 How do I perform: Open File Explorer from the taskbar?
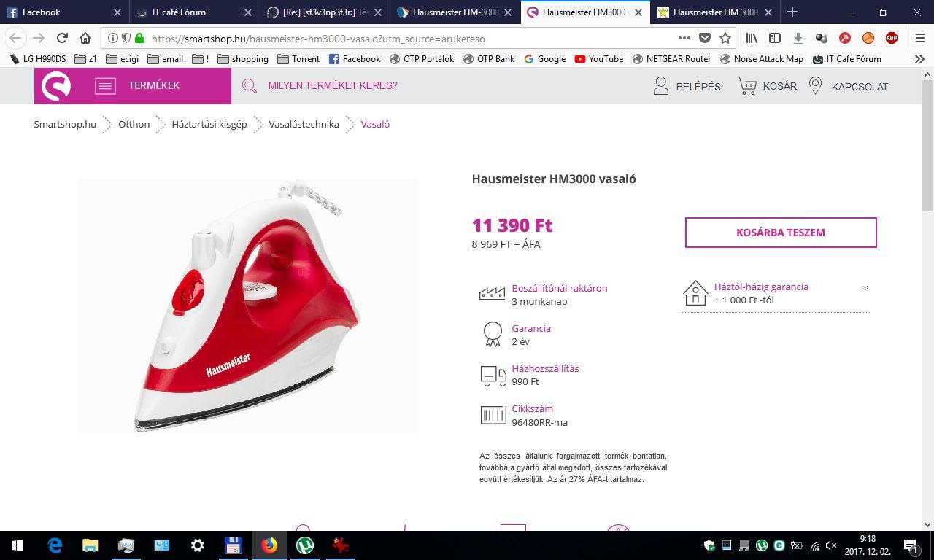tap(90, 545)
